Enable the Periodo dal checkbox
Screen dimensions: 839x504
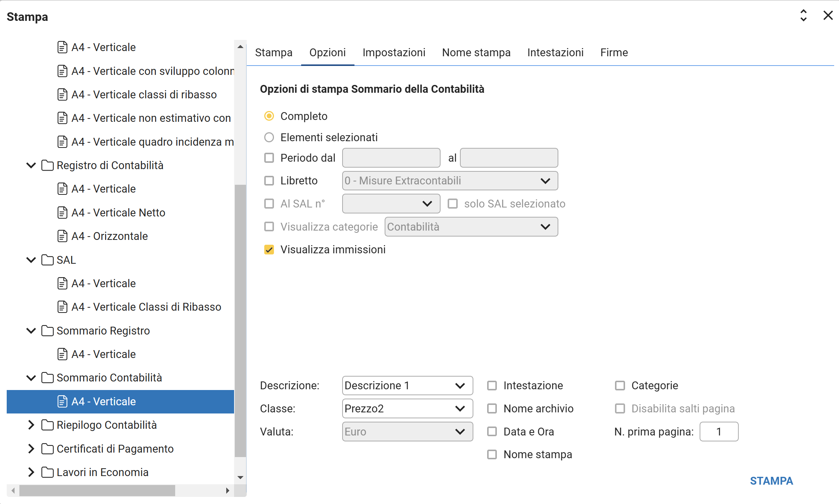coord(269,158)
